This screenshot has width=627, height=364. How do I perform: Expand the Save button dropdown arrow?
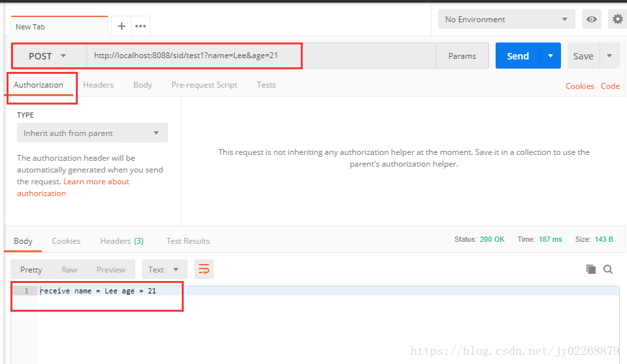tap(609, 56)
